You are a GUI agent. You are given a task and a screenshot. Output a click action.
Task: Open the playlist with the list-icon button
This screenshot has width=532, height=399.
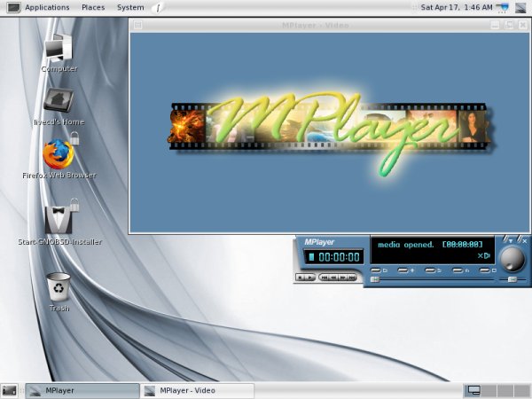430,270
